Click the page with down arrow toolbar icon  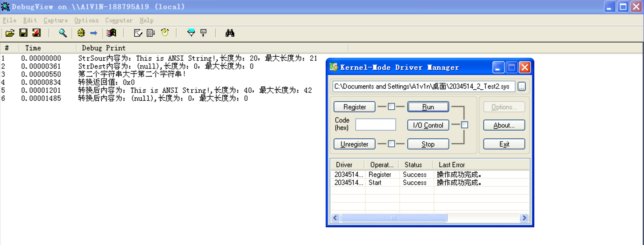click(x=151, y=33)
